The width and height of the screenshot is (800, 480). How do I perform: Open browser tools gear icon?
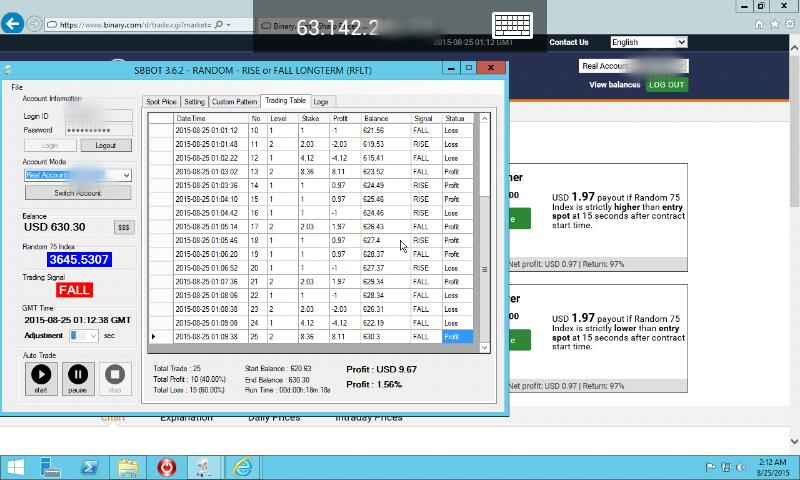(790, 24)
